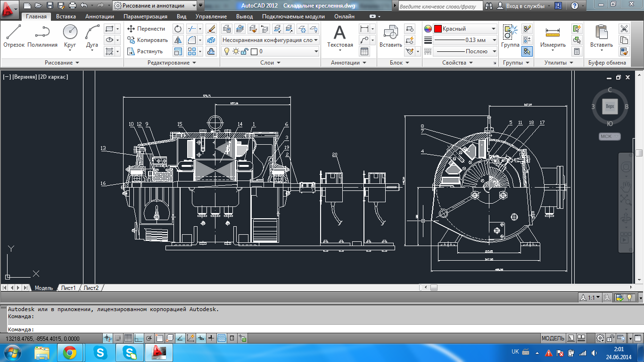Toggle Polar tracking in status bar
Image resolution: width=644 pixels, height=362 pixels.
[x=149, y=338]
